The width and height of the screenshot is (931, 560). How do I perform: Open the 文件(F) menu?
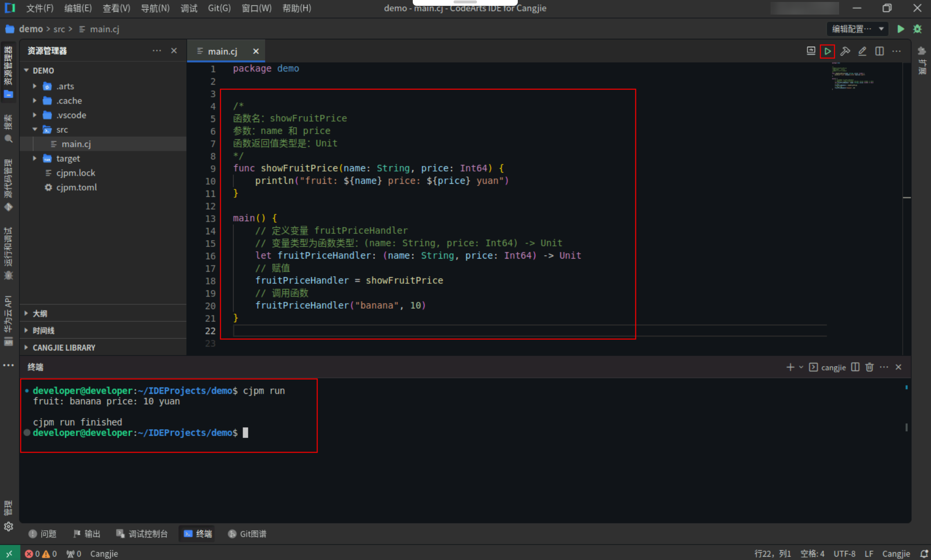click(39, 8)
